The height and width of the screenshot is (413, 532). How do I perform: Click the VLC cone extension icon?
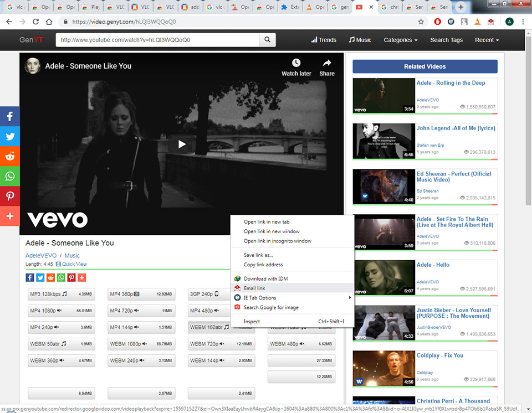pos(477,22)
